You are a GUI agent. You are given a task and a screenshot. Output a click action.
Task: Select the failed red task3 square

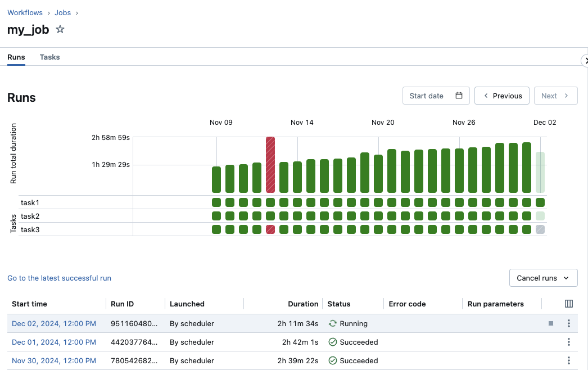270,229
